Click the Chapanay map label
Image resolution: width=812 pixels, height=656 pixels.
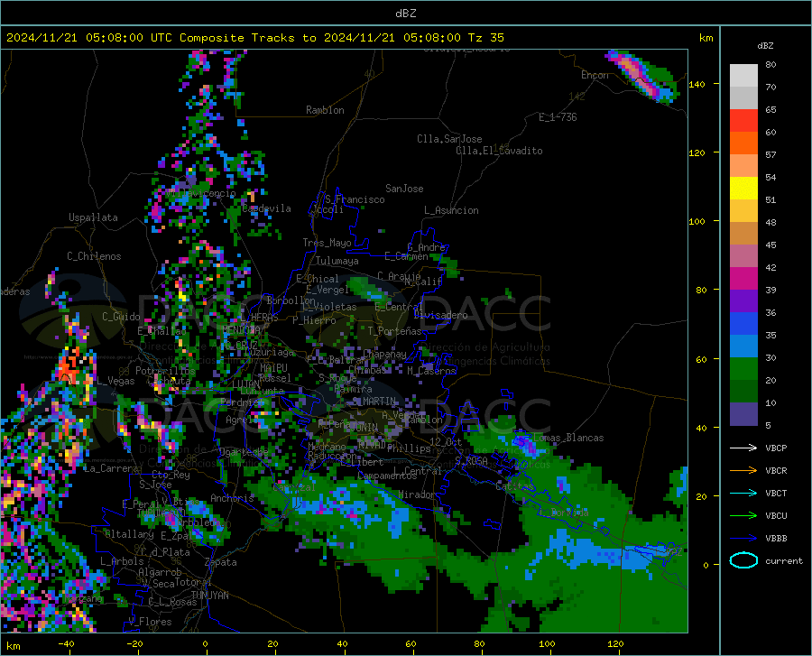pyautogui.click(x=384, y=354)
